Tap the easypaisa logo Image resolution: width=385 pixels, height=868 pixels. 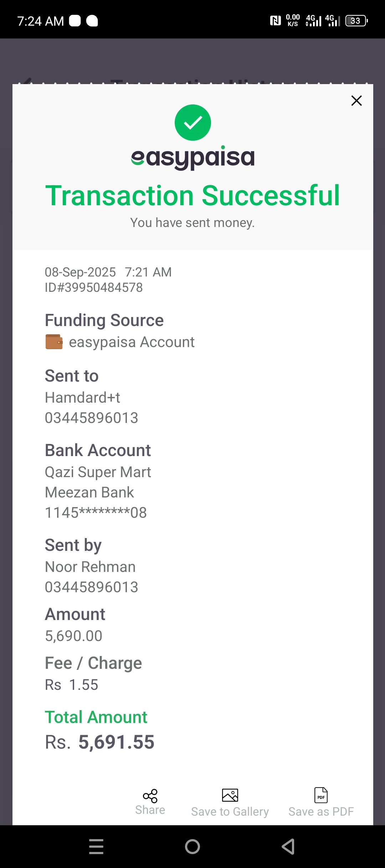[193, 157]
